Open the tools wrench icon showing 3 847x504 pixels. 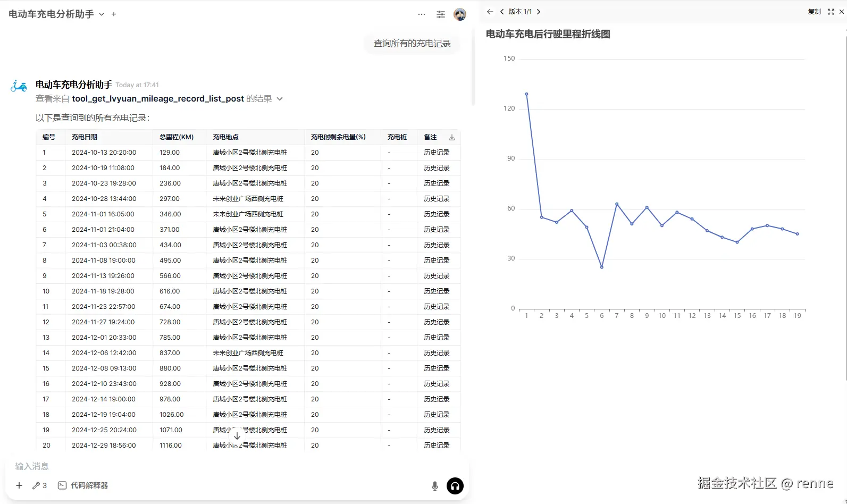pos(40,485)
